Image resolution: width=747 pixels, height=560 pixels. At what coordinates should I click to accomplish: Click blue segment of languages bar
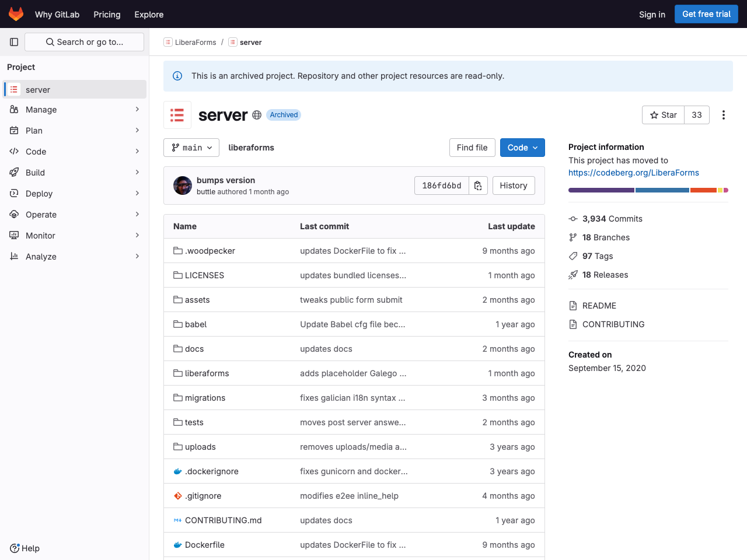pyautogui.click(x=662, y=190)
